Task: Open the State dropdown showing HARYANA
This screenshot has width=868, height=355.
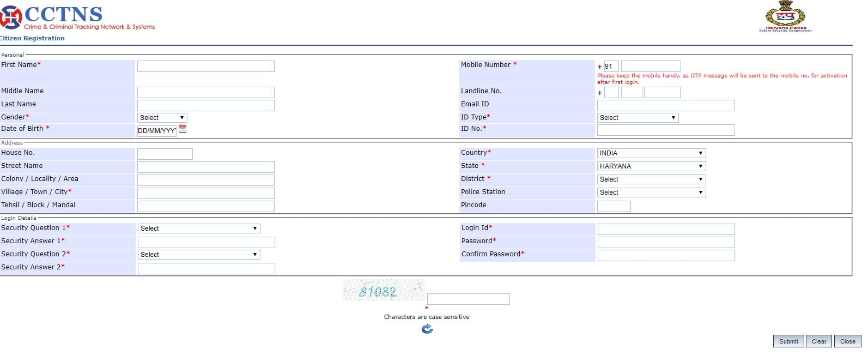Action: [651, 166]
